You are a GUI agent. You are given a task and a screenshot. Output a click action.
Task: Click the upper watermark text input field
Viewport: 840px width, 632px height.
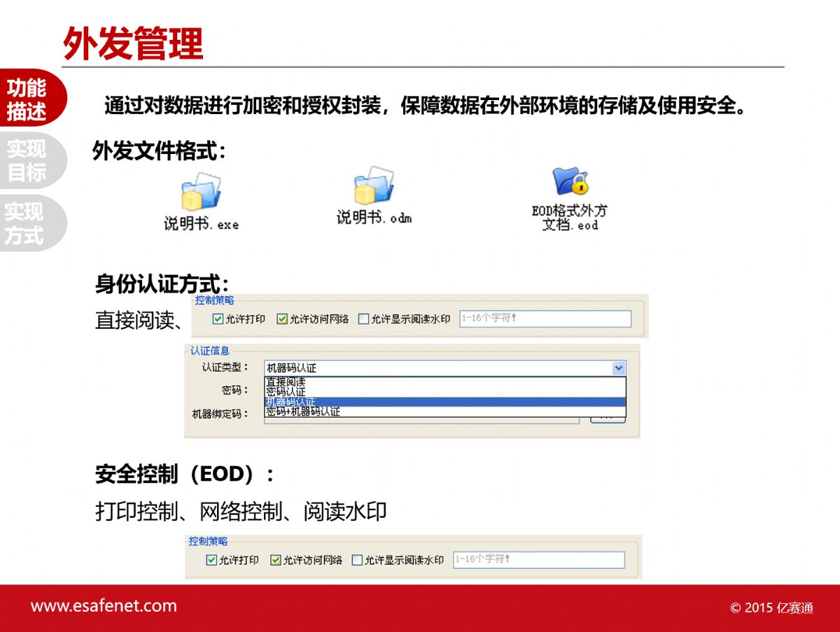pos(545,319)
